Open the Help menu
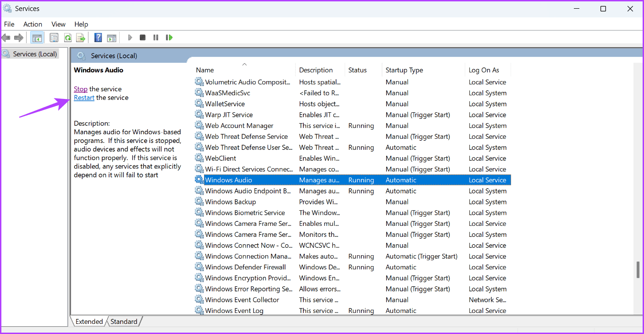The height and width of the screenshot is (334, 644). pos(81,24)
